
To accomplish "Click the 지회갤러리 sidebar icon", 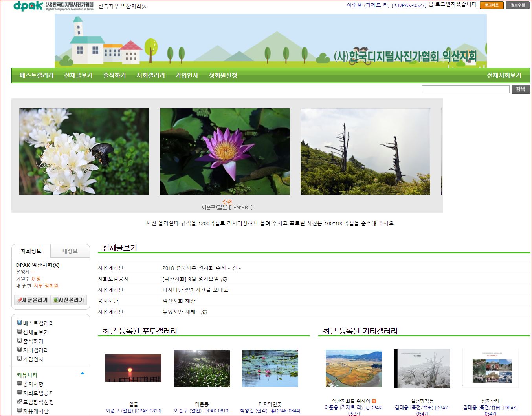I will click(19, 350).
